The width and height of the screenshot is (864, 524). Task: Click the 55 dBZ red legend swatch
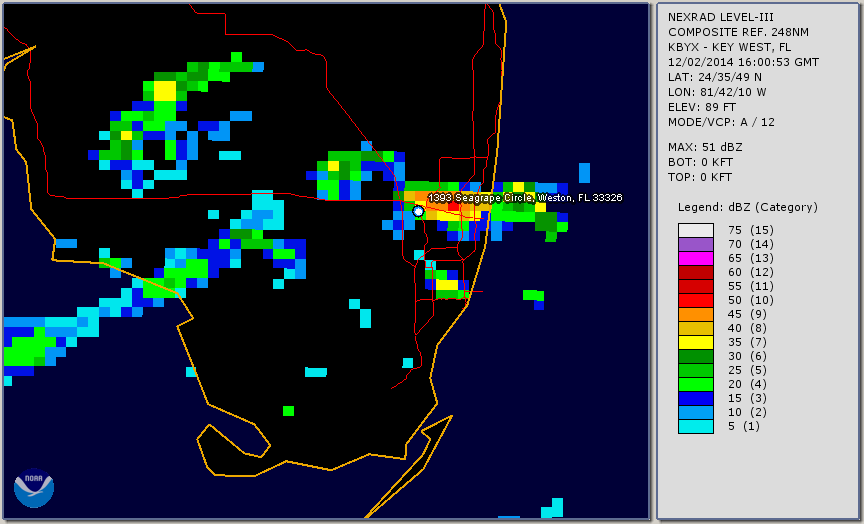pyautogui.click(x=695, y=287)
